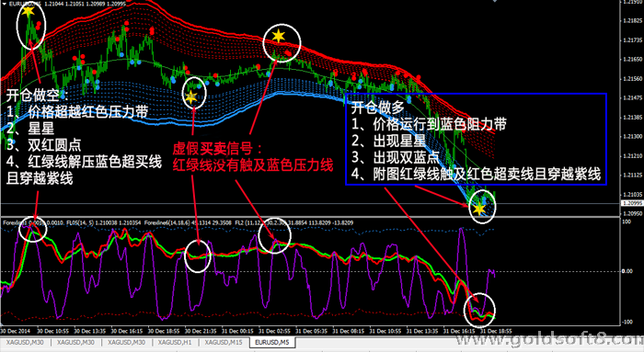Image resolution: width=644 pixels, height=352 pixels.
Task: Select the yellow star beside the 1.20995 price line
Action: (478, 210)
